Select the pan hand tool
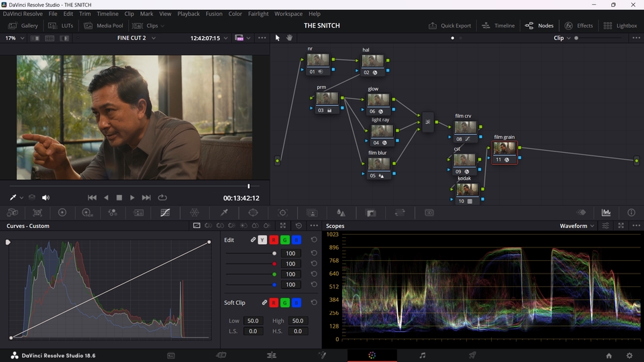 (x=290, y=38)
